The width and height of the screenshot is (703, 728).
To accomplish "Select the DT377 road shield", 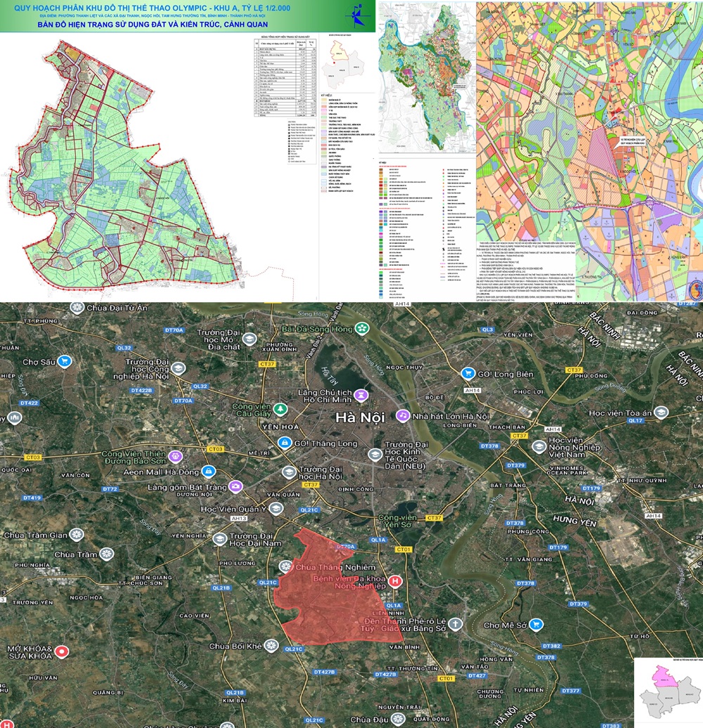I will (570, 691).
